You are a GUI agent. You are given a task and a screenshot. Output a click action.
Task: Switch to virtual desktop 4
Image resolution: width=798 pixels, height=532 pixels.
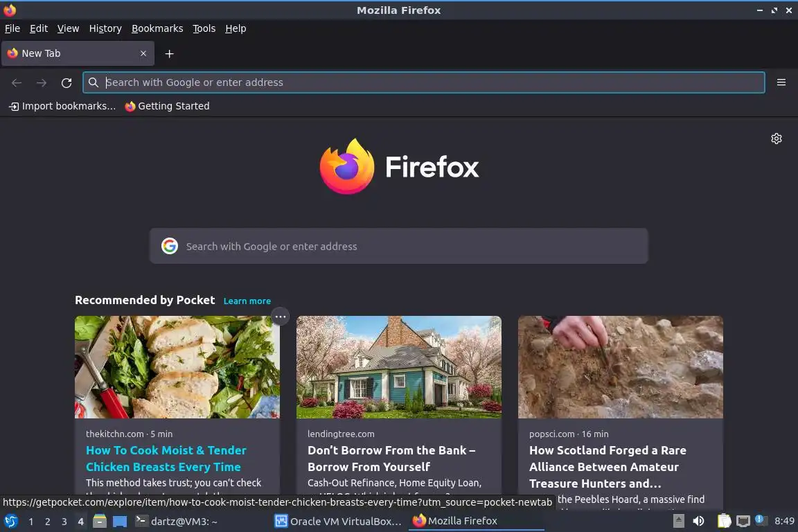coord(80,522)
